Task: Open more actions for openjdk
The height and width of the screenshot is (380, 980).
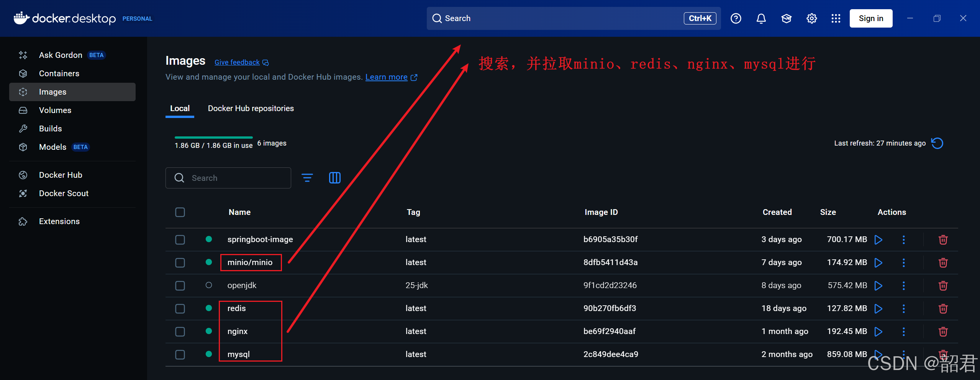Action: coord(904,286)
